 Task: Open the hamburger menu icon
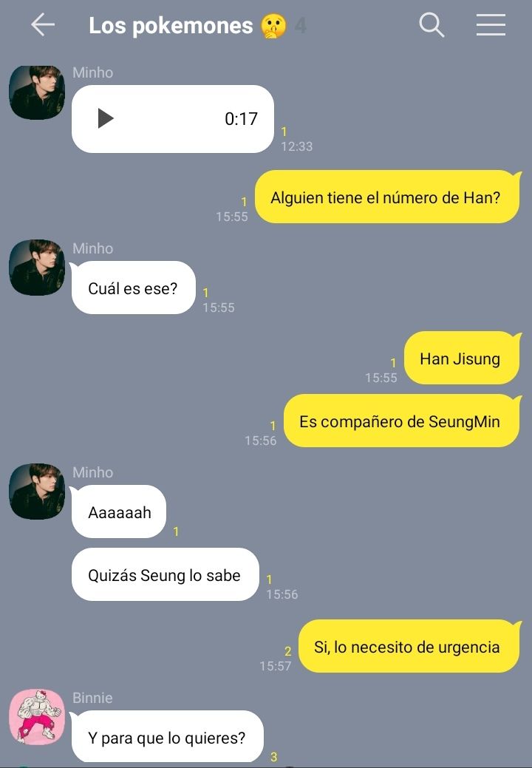[x=491, y=25]
